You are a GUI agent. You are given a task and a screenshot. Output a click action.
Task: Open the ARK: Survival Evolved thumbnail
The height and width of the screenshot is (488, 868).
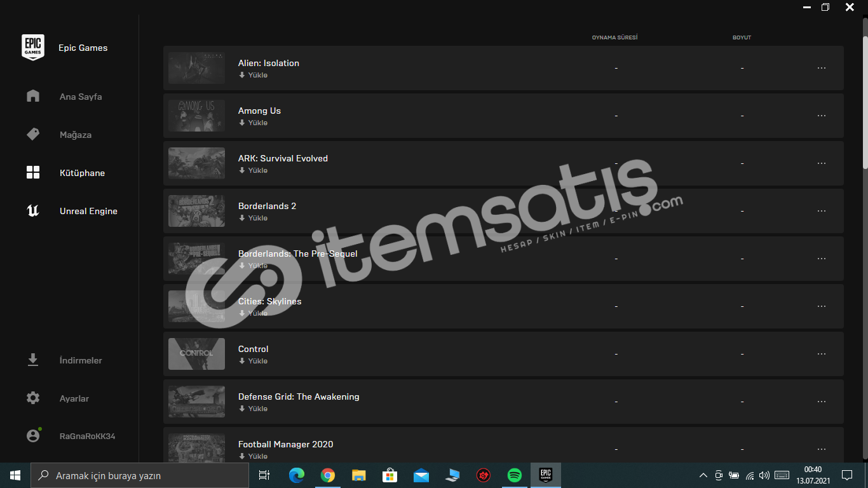[x=196, y=163]
